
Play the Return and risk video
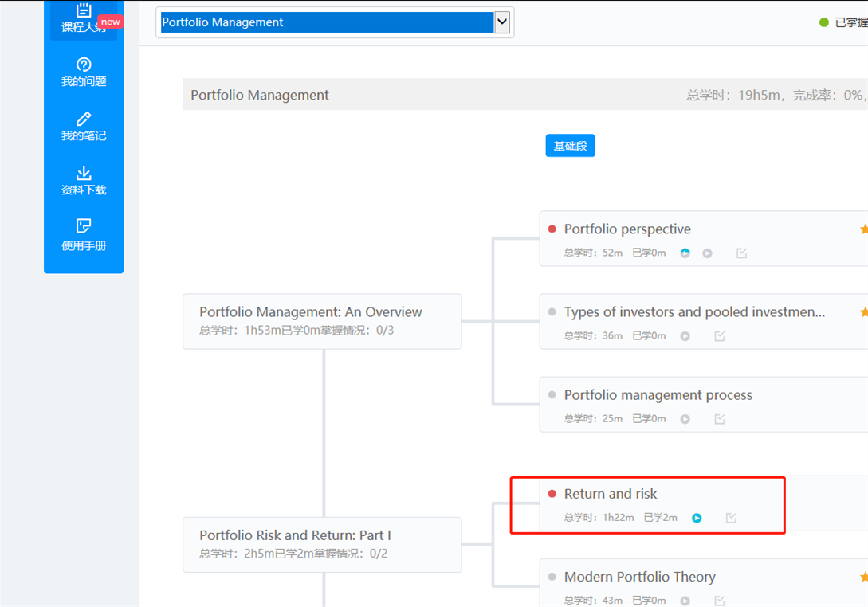tap(697, 518)
